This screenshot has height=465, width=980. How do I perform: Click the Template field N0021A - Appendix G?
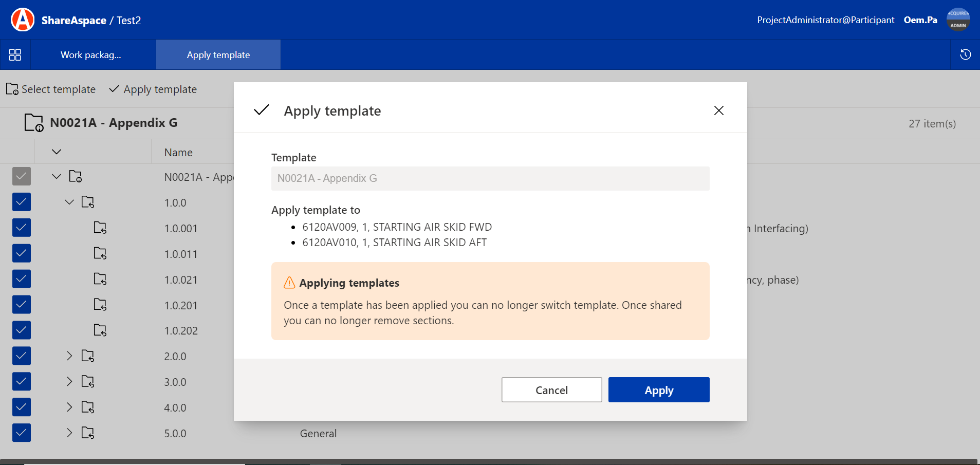point(490,179)
